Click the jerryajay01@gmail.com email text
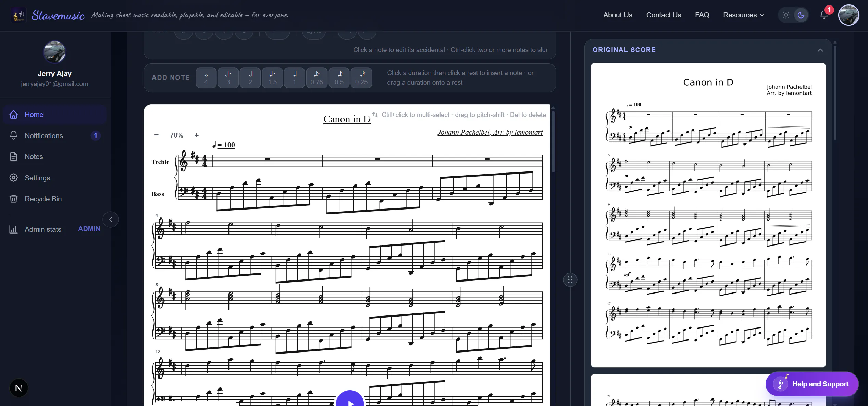 [54, 84]
